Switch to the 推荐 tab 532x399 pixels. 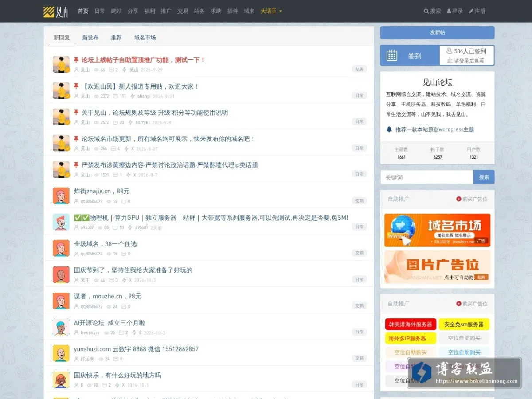(x=116, y=38)
